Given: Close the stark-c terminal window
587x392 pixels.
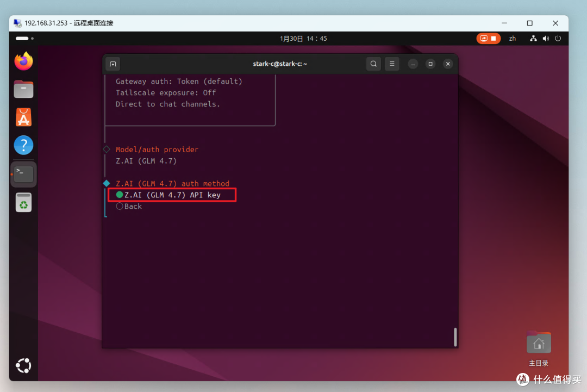Looking at the screenshot, I should [x=448, y=64].
